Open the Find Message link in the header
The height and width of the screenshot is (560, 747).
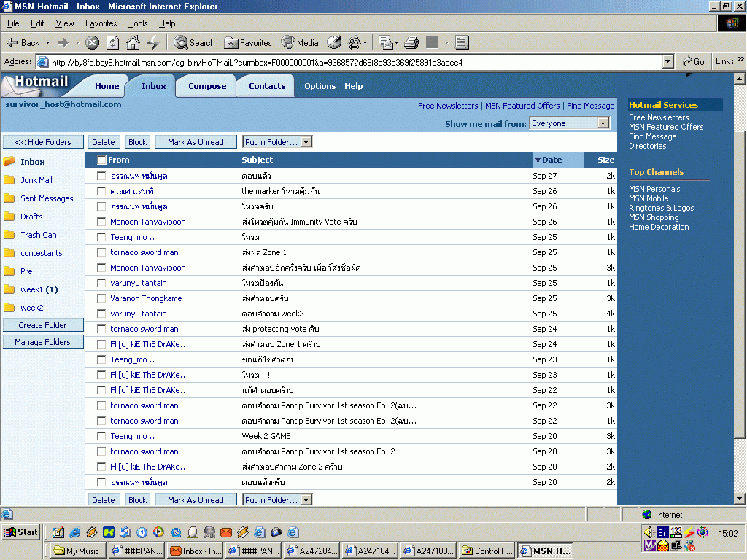click(590, 106)
